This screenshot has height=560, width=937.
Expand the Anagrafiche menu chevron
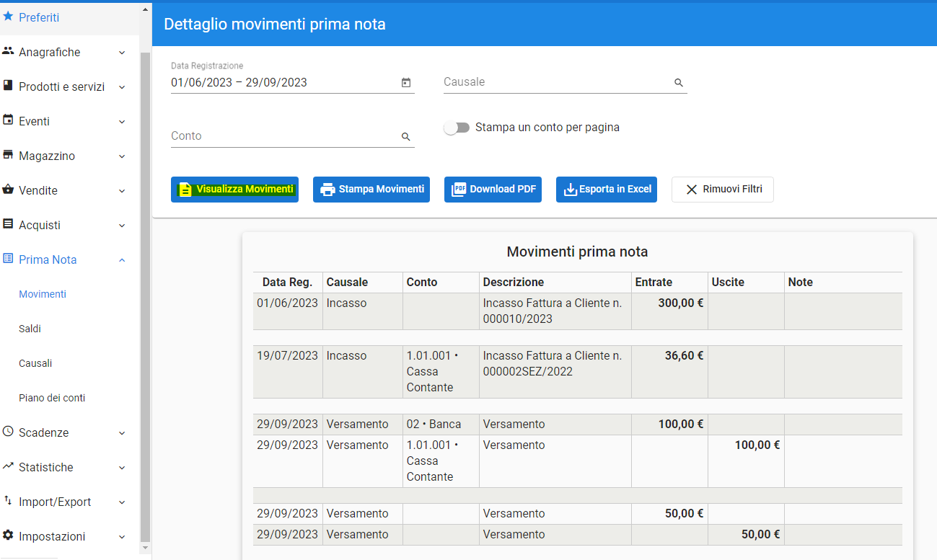[122, 53]
